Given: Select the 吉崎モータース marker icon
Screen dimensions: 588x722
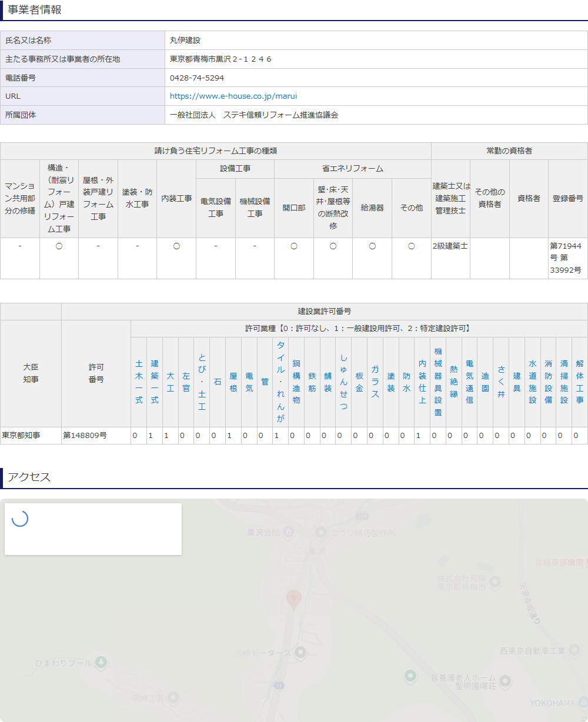Looking at the screenshot, I should click(300, 652).
